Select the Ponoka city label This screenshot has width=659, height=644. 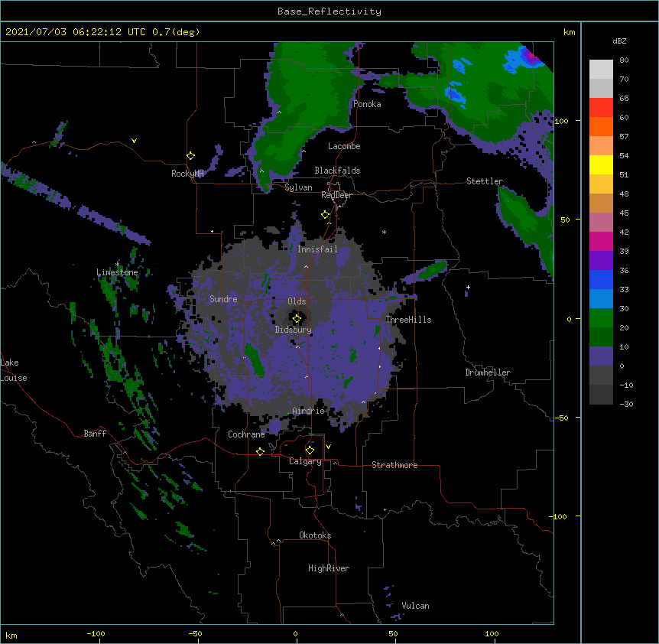click(x=367, y=104)
